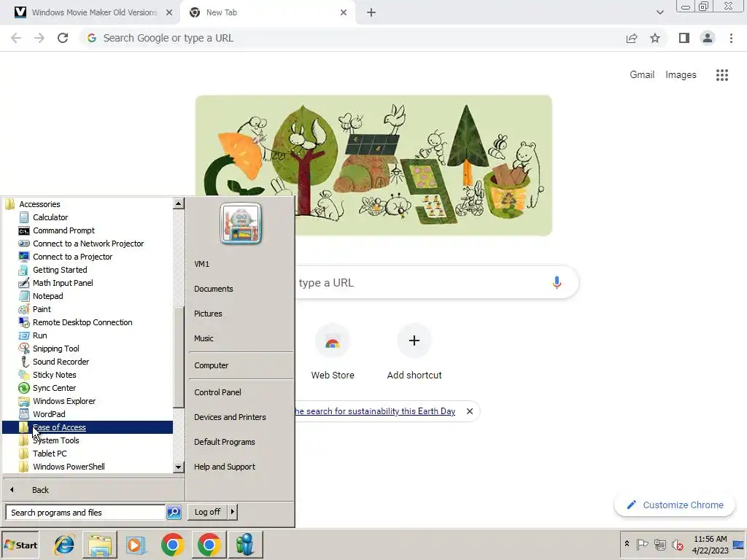Image resolution: width=747 pixels, height=560 pixels.
Task: Open Sound Recorder
Action: point(61,362)
